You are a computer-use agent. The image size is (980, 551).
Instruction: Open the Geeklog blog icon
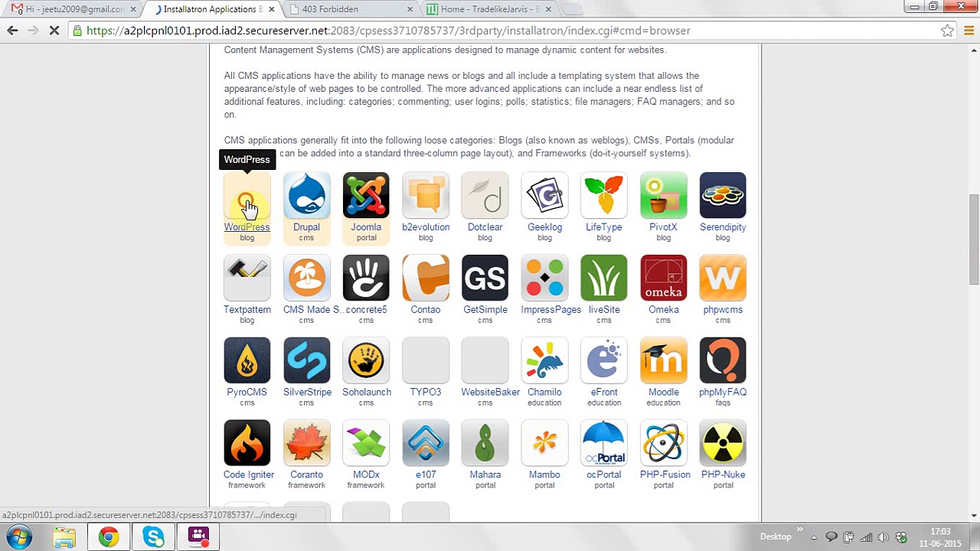544,196
